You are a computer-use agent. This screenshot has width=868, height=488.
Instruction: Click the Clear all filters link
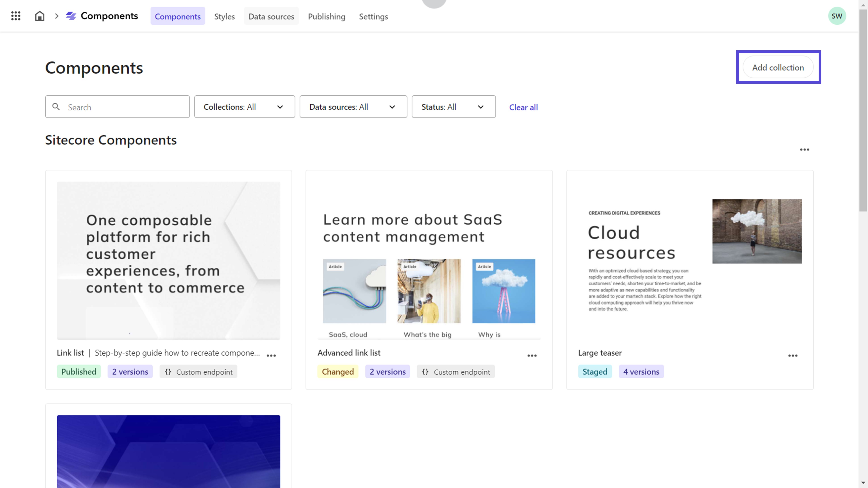(x=523, y=107)
